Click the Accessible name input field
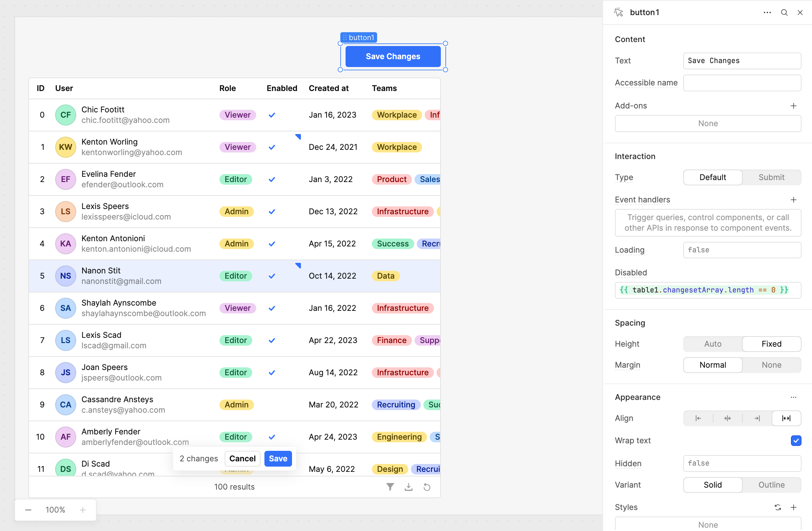Screen dimensions: 812x531 pyautogui.click(x=742, y=83)
